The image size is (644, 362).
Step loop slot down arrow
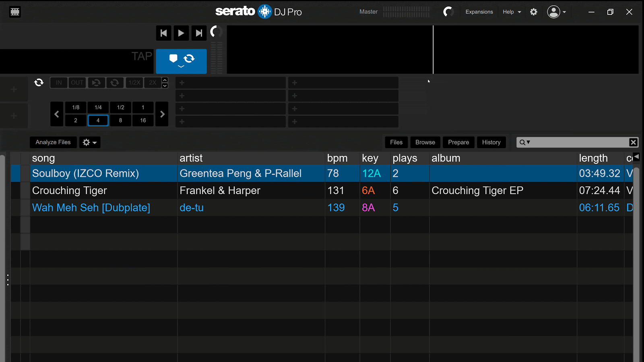[x=165, y=85]
